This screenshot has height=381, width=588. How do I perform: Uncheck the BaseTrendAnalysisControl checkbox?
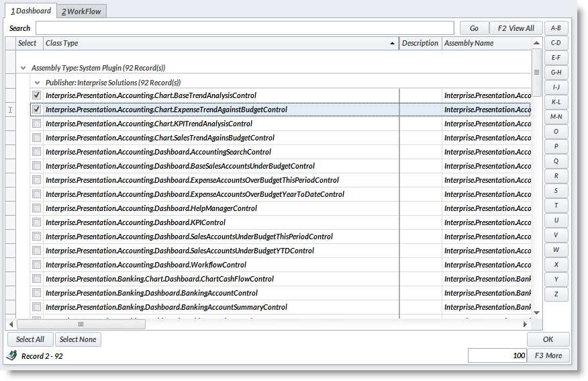(x=37, y=95)
